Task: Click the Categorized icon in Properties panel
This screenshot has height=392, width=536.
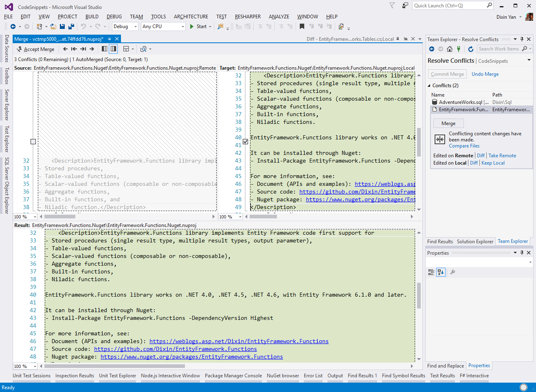Action: (431, 272)
